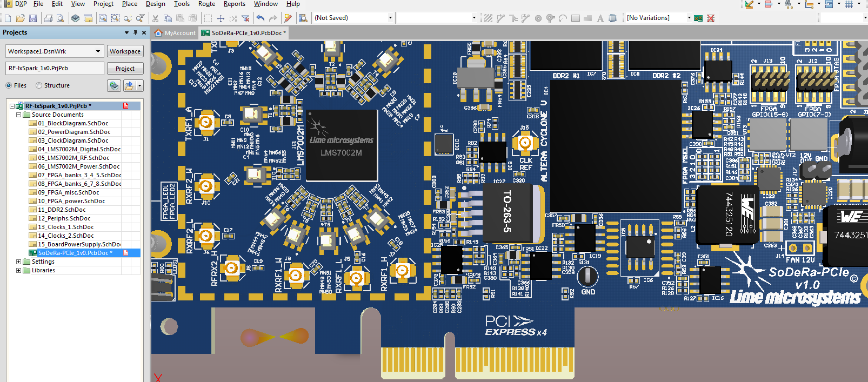Open the Workspace1.DsnWrk dropdown
The width and height of the screenshot is (868, 382).
click(x=98, y=51)
